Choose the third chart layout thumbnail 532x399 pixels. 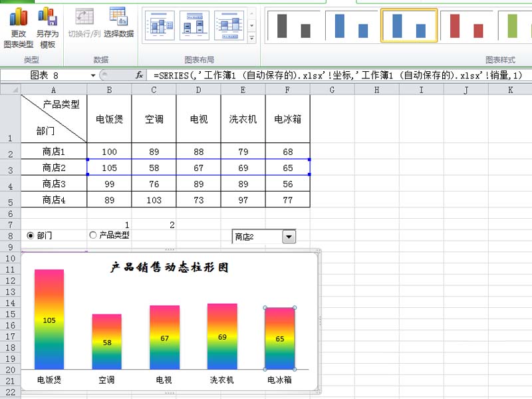229,25
